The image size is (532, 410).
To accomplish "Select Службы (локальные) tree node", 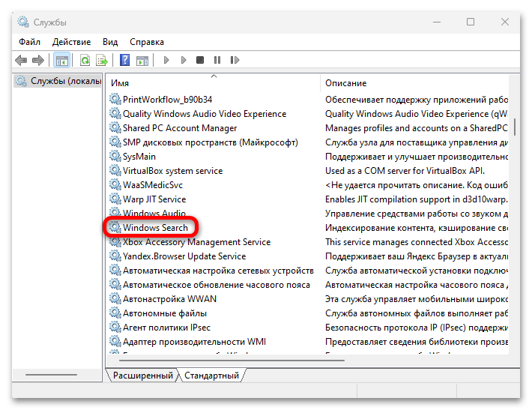I will pyautogui.click(x=58, y=81).
